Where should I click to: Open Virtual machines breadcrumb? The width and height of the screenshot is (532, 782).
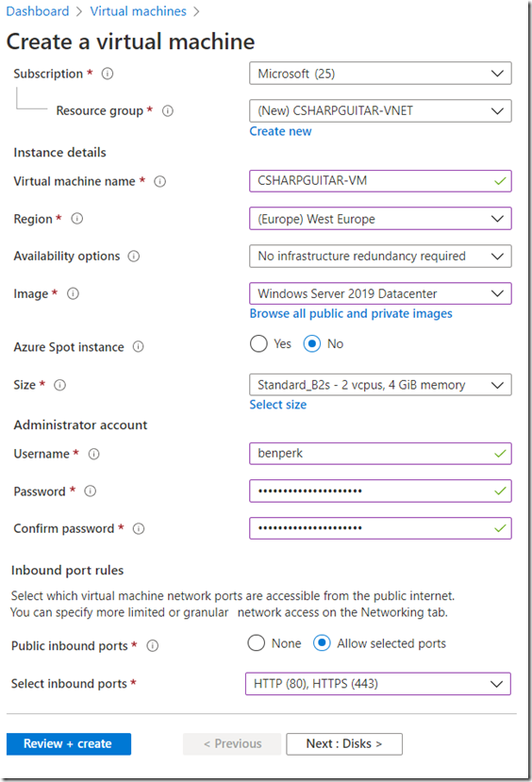coord(138,11)
